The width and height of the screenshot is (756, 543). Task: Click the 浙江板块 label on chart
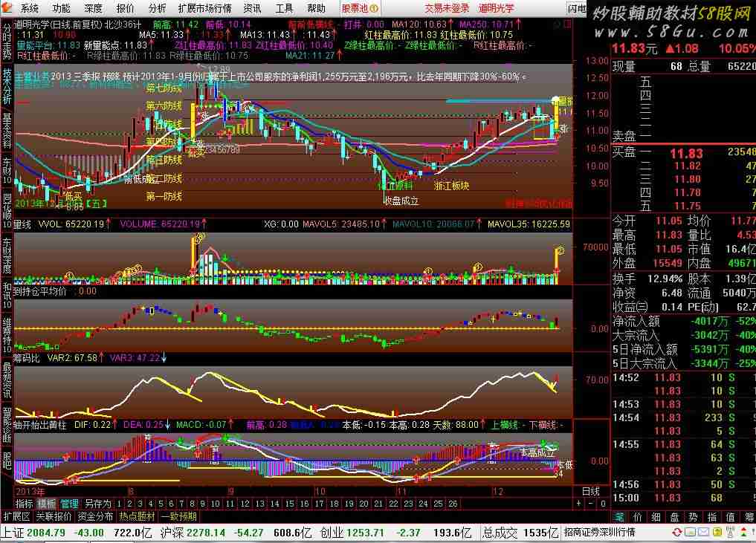click(x=451, y=186)
